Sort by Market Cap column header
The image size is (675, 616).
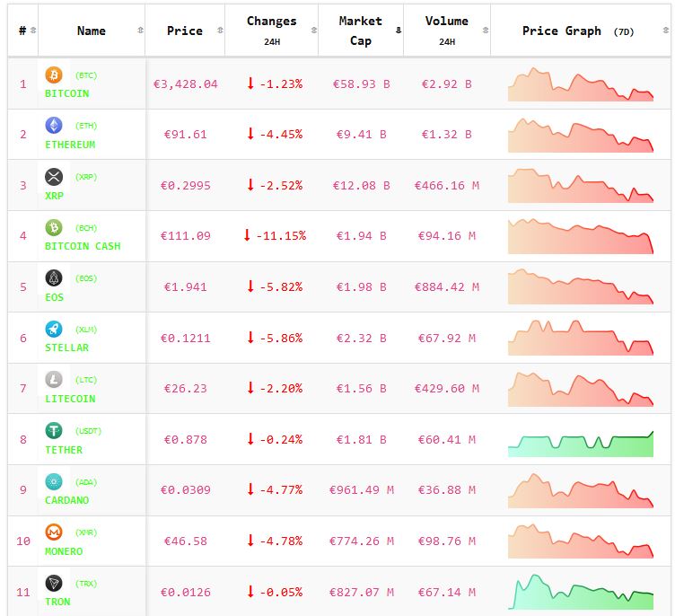360,31
